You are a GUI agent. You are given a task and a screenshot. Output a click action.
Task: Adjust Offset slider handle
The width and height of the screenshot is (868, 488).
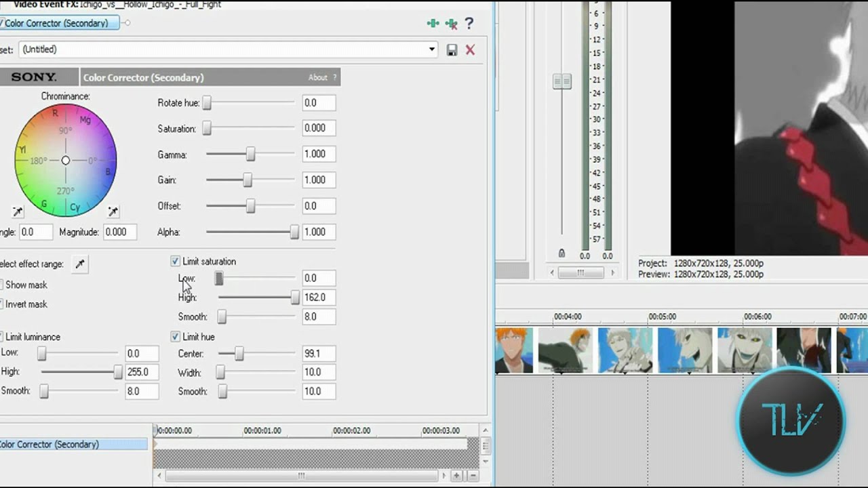[251, 206]
